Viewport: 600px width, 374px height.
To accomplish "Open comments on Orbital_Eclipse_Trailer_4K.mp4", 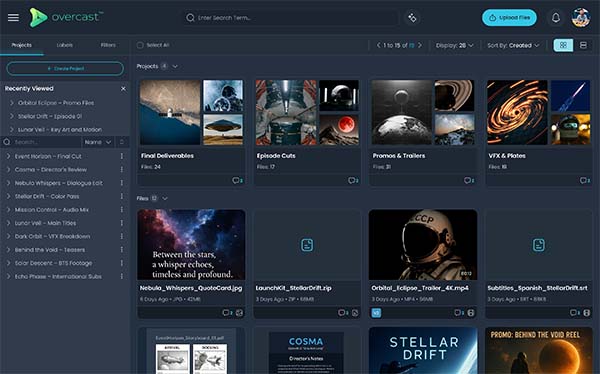I will pos(459,313).
